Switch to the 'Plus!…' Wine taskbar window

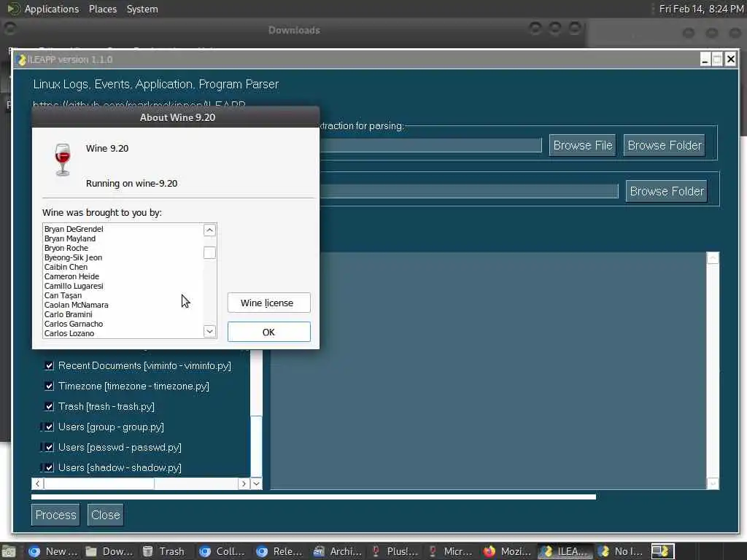394,551
